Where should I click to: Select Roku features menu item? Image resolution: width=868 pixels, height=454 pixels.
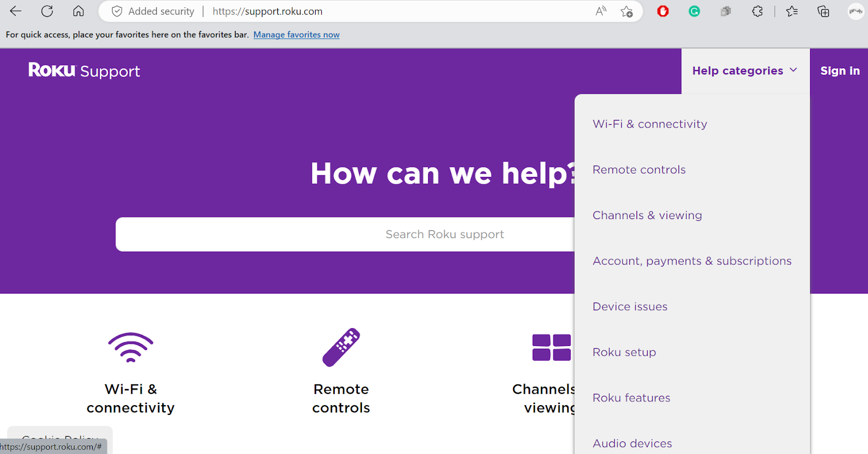click(631, 398)
